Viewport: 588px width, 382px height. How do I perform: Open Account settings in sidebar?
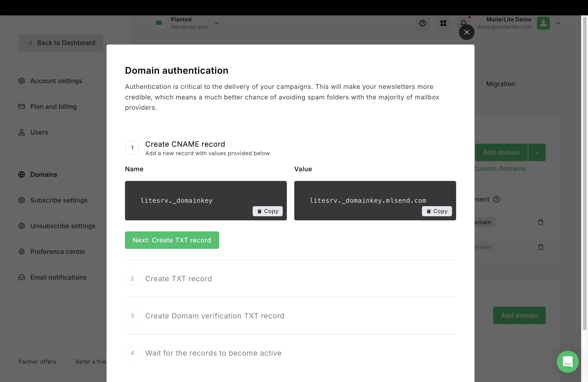(56, 81)
